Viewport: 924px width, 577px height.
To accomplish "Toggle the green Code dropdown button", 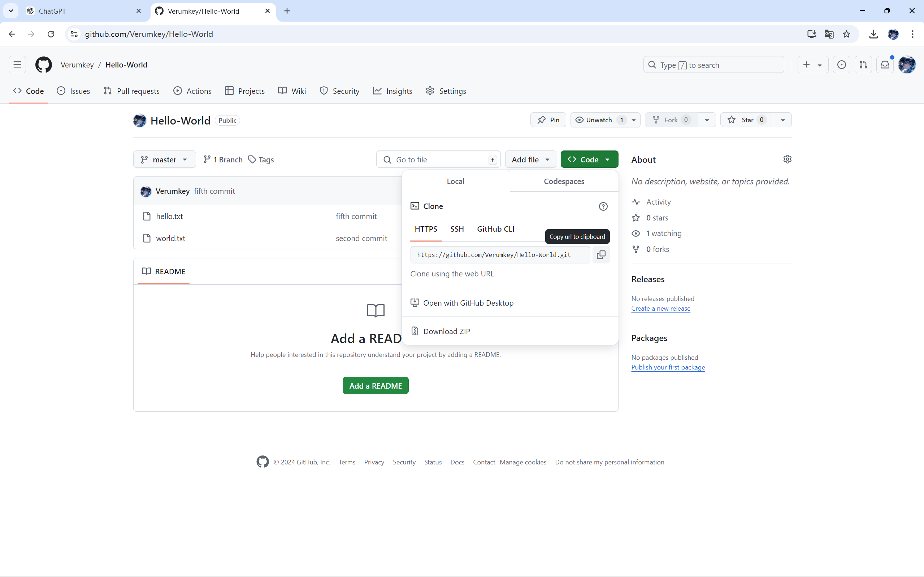I will point(589,159).
